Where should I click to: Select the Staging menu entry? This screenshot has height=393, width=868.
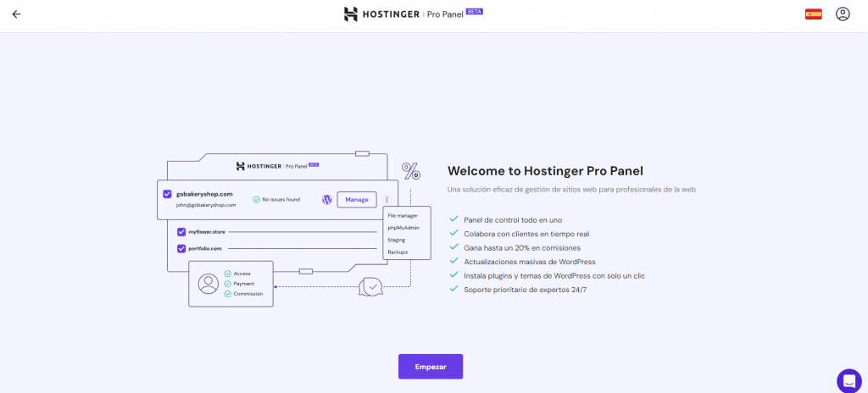tap(397, 241)
